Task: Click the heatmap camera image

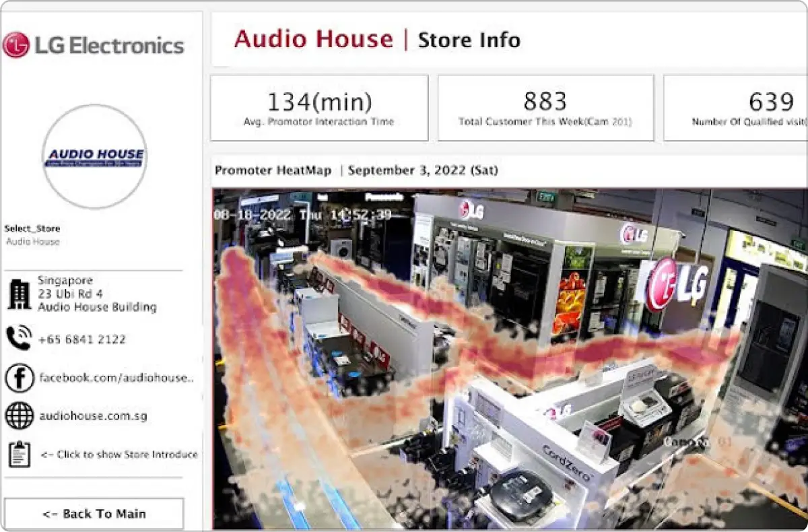Action: click(510, 359)
